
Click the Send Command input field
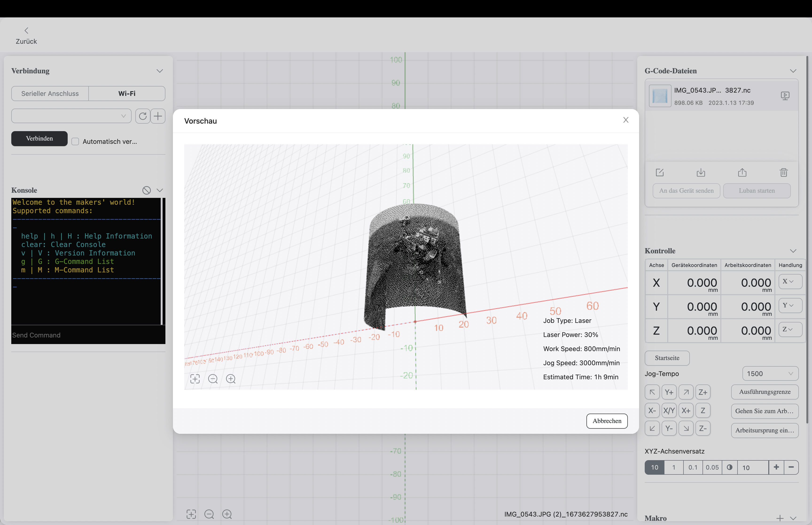click(88, 335)
